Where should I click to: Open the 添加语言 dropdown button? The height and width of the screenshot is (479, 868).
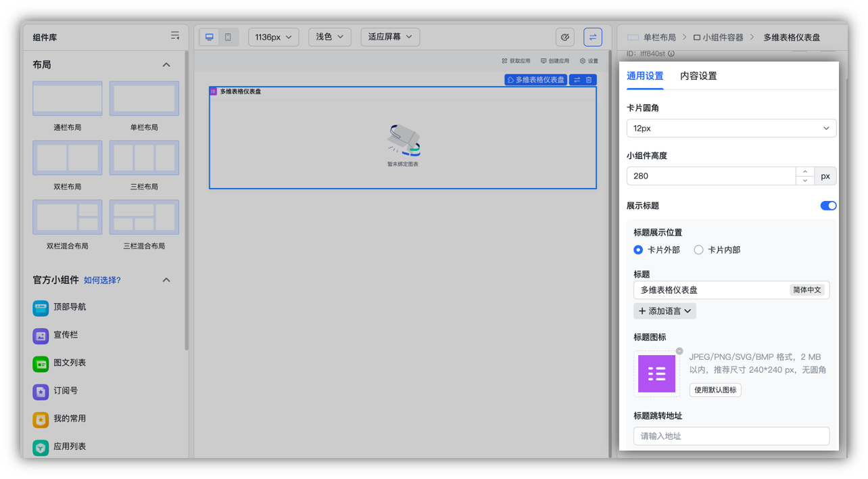click(x=665, y=311)
